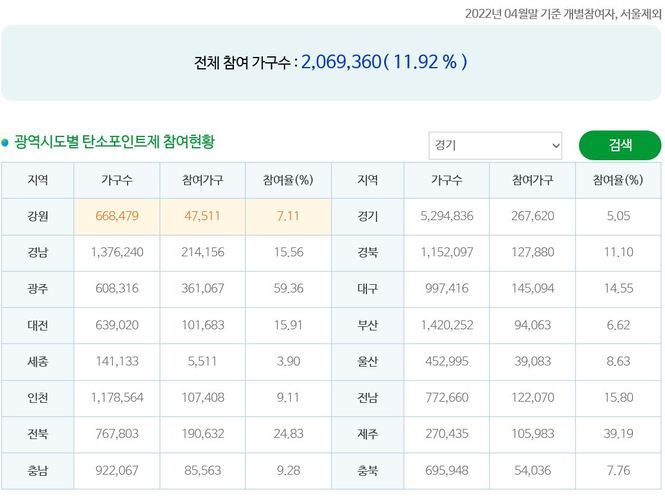Click the 15.91 participation rate value

click(x=288, y=325)
